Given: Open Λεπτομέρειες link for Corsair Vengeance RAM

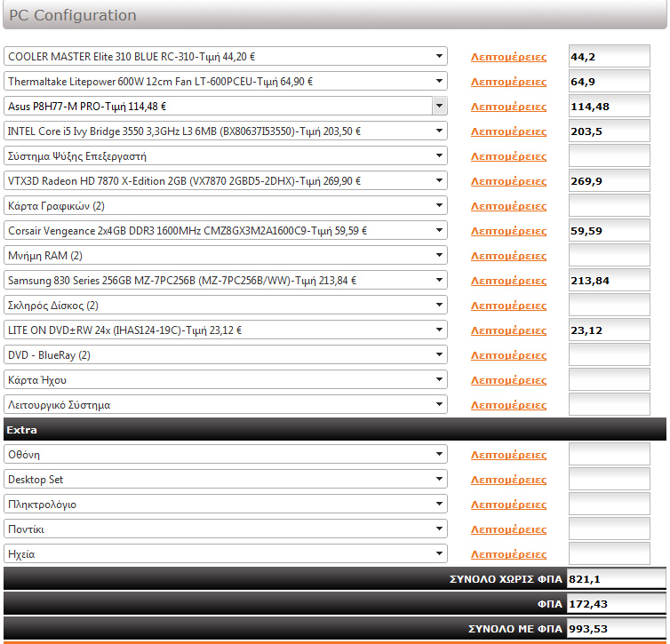Looking at the screenshot, I should point(508,231).
